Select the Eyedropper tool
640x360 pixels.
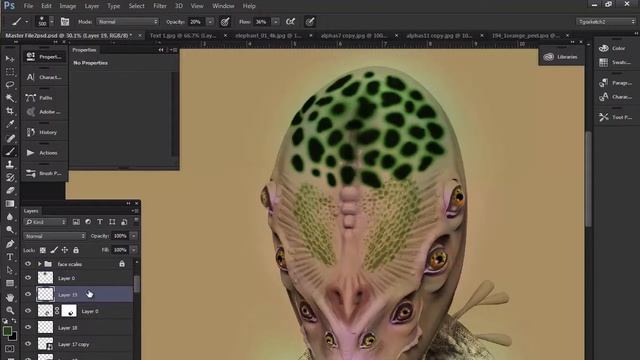[x=10, y=124]
